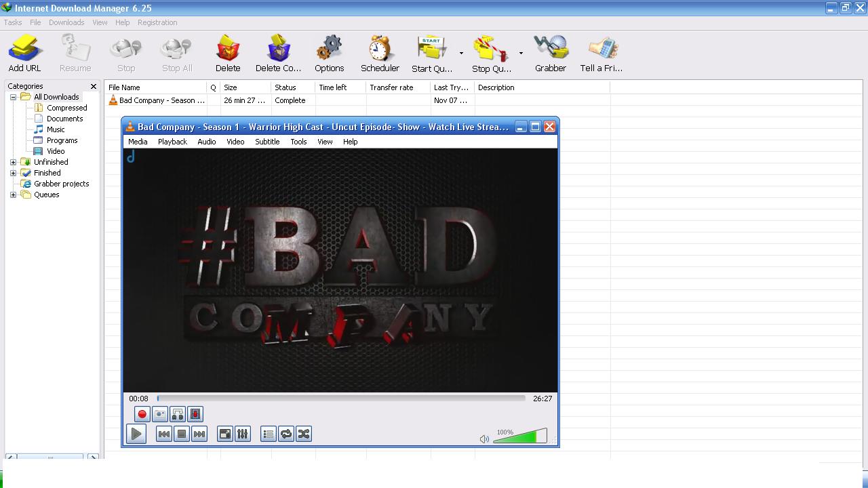868x488 pixels.
Task: Open the VLC Audio menu
Action: click(x=207, y=142)
